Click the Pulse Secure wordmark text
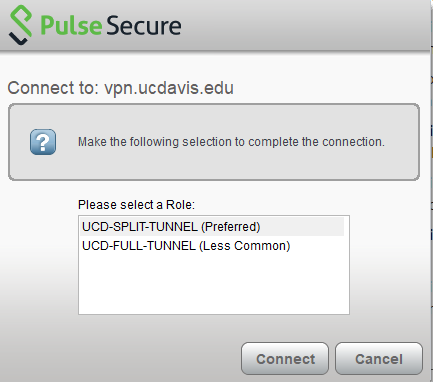This screenshot has width=433, height=382. (x=111, y=26)
